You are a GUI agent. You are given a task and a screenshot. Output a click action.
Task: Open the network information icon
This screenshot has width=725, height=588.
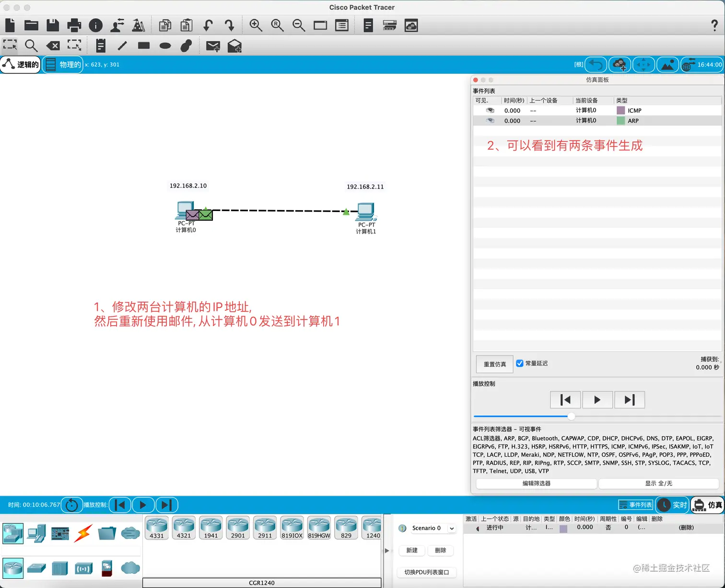click(x=96, y=25)
